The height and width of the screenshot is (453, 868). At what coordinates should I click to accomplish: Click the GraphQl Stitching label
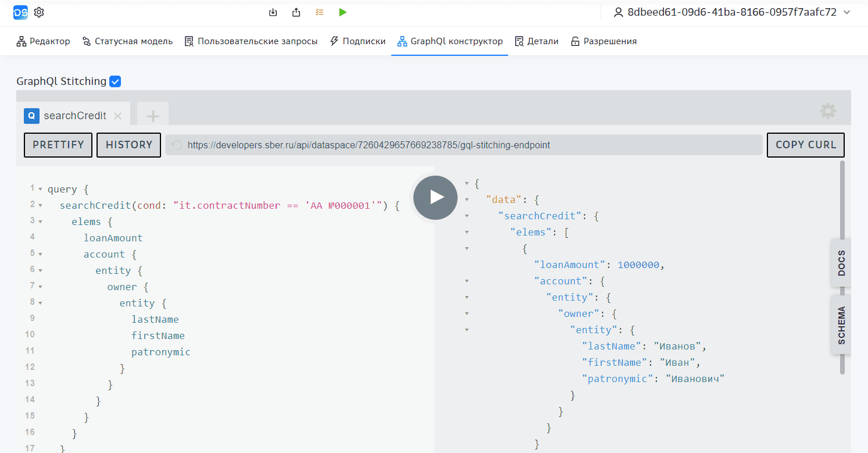pos(62,81)
